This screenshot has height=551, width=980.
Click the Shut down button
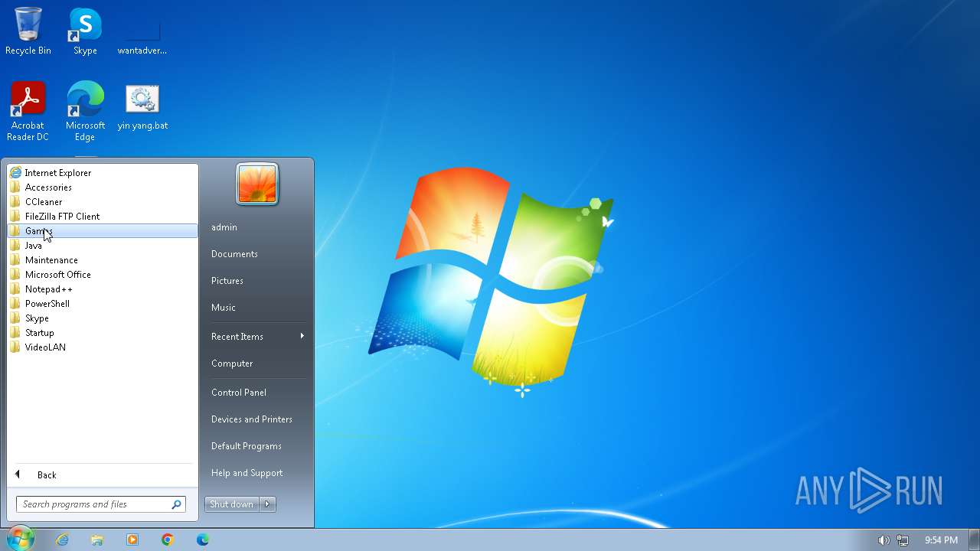point(232,504)
